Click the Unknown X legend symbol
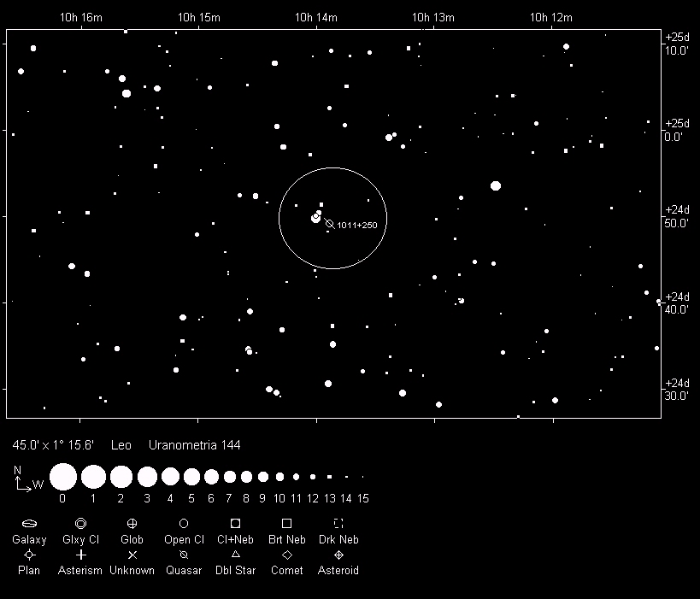Image resolution: width=700 pixels, height=599 pixels. [132, 555]
